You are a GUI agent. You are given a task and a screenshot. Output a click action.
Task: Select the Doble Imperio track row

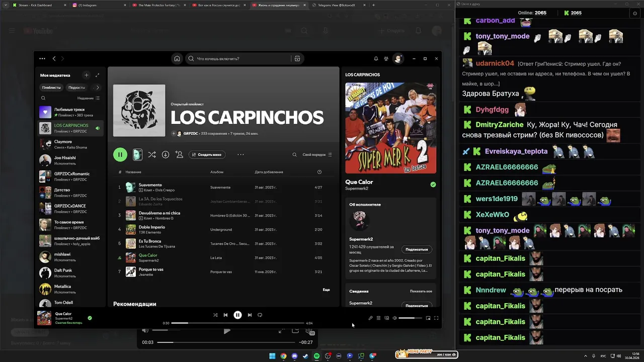pos(223,230)
